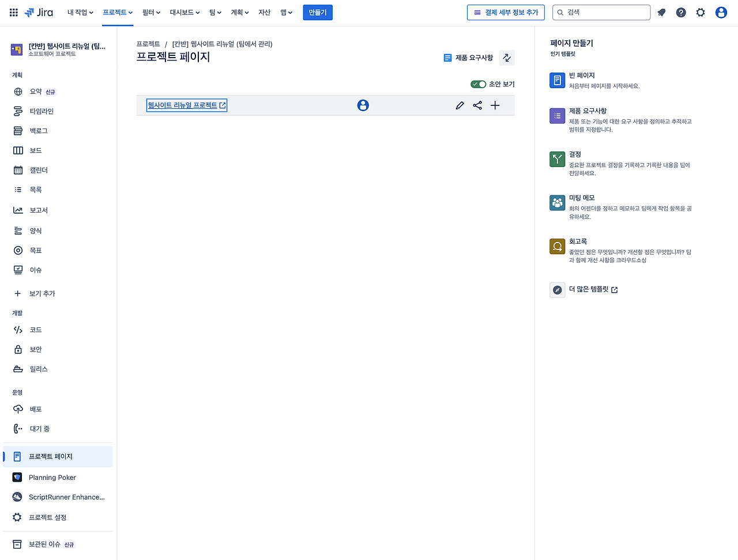Select the 회고록 template icon
738x560 pixels.
click(558, 247)
